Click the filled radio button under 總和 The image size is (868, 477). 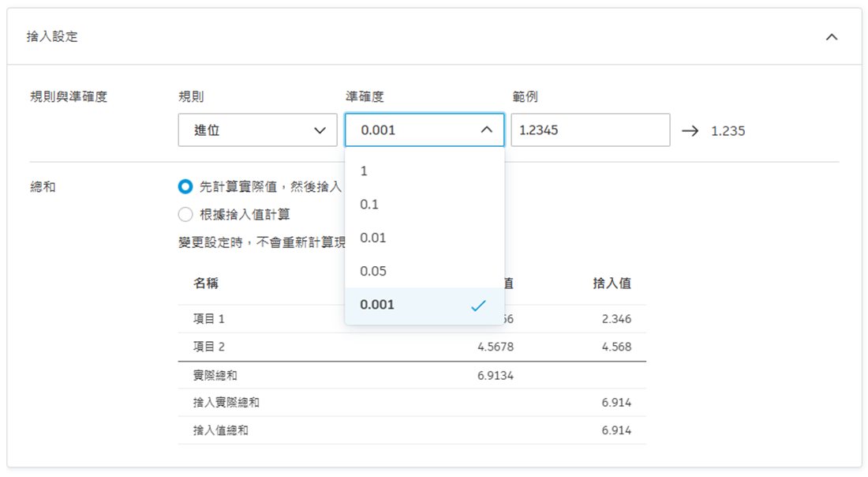[187, 187]
